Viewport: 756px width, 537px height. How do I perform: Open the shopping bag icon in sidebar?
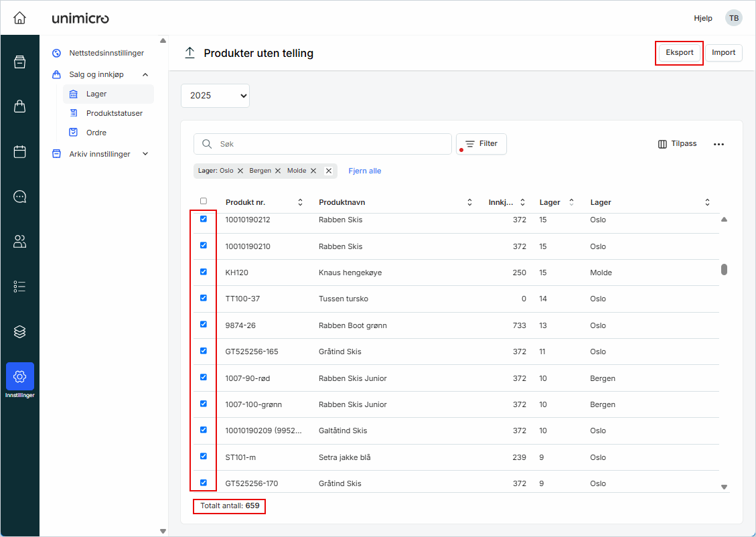click(19, 106)
